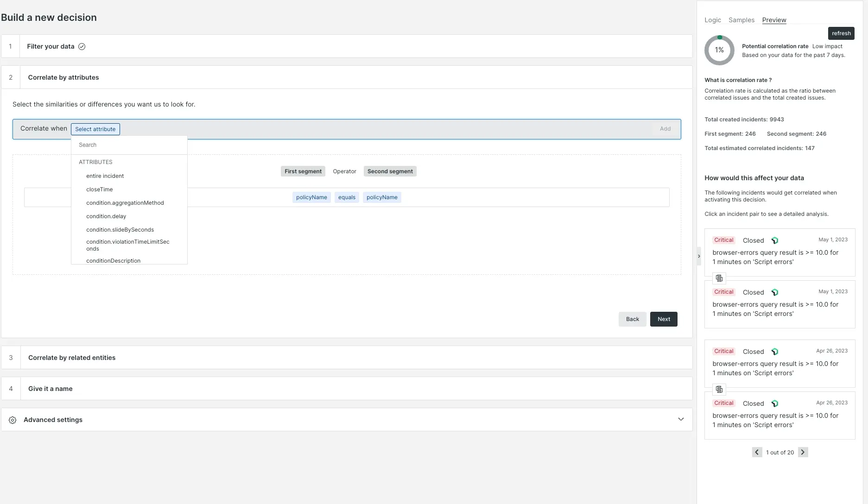Expand the Filter your data step
This screenshot has height=504, width=868.
pos(347,46)
